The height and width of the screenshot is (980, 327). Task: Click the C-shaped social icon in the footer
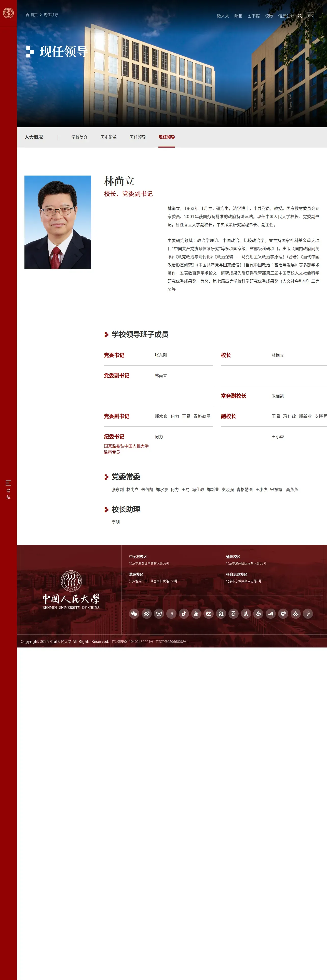233,614
